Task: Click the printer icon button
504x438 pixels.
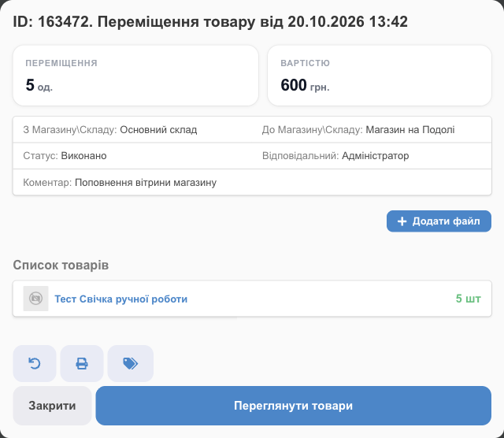Action: 82,363
